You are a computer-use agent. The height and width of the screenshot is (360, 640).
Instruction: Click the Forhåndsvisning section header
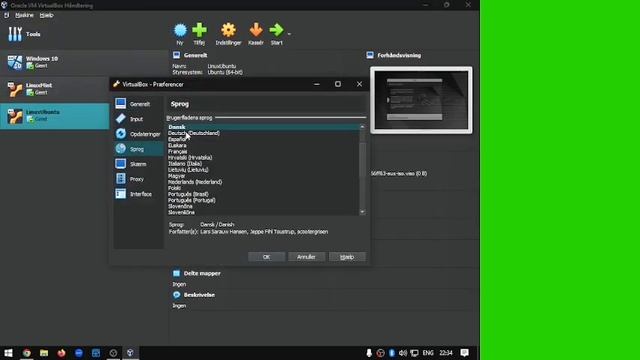[399, 55]
